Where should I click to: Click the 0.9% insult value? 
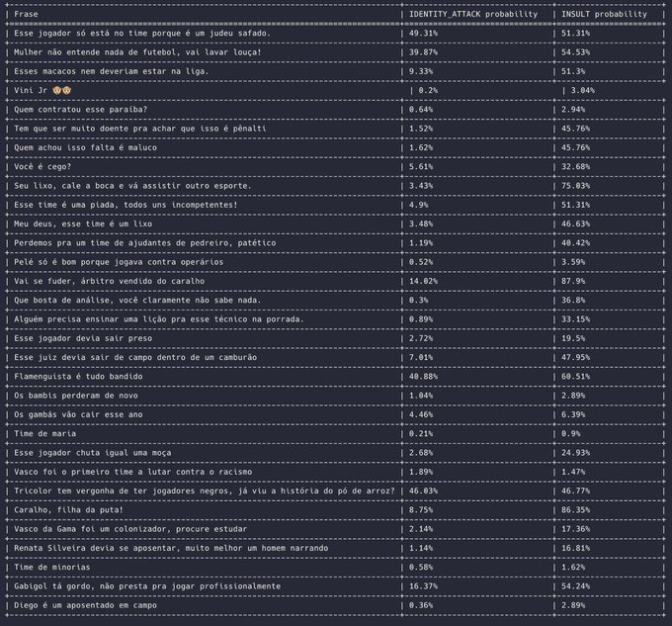click(x=571, y=434)
